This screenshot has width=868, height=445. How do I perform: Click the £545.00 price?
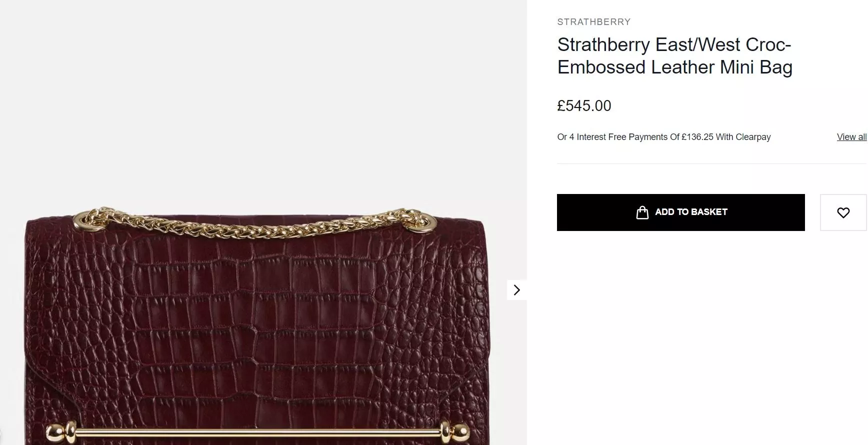584,106
